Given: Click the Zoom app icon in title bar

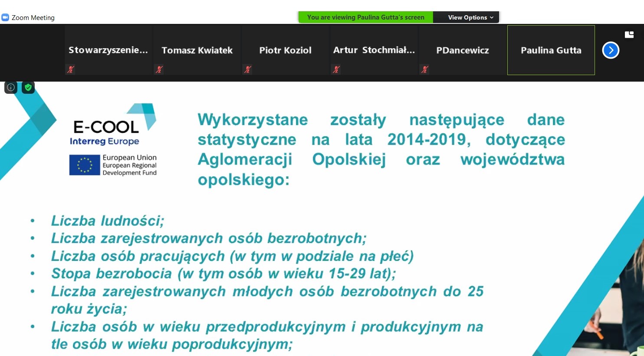Looking at the screenshot, I should point(5,17).
